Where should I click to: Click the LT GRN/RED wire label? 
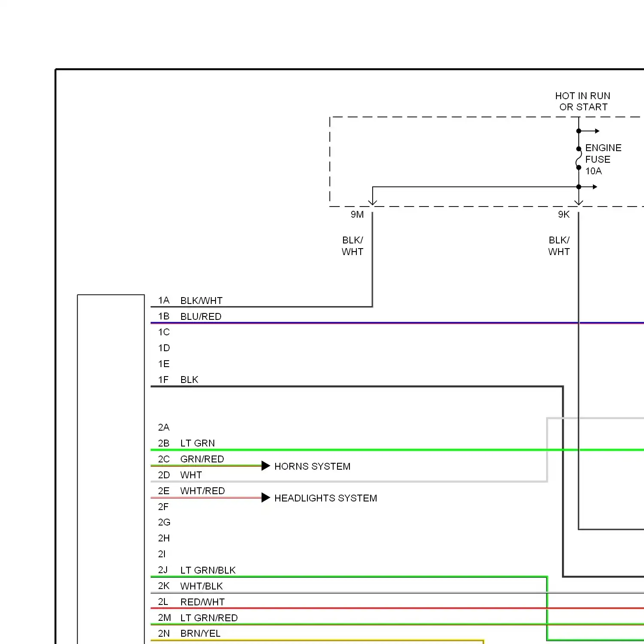(x=209, y=618)
